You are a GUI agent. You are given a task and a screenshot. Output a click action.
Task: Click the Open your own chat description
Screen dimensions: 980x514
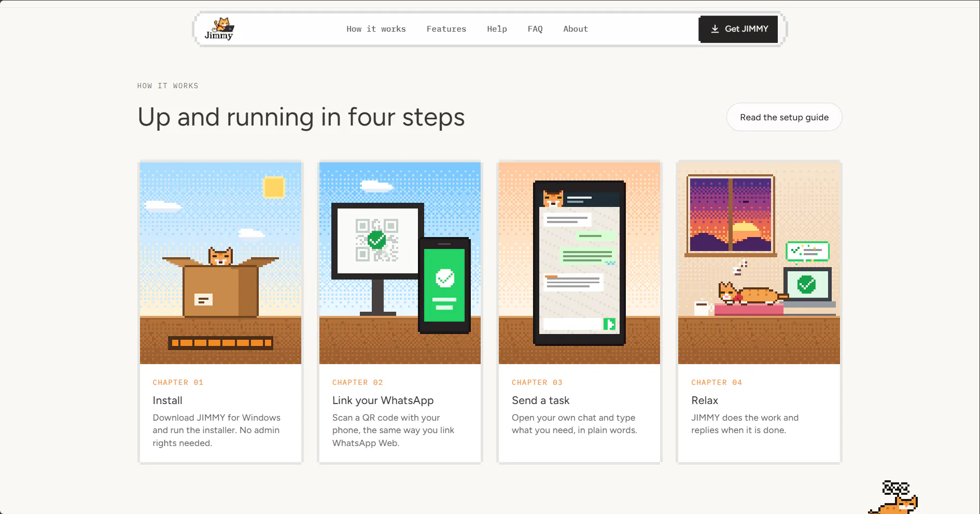click(574, 424)
